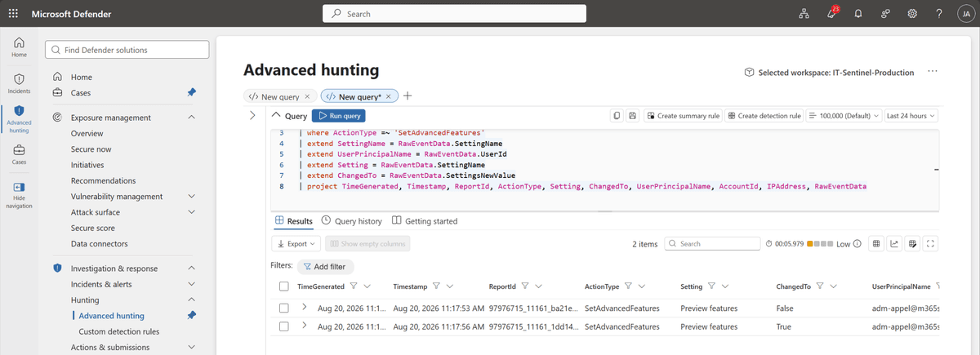The width and height of the screenshot is (980, 355).
Task: Open the app launcher waffle icon
Action: [14, 14]
